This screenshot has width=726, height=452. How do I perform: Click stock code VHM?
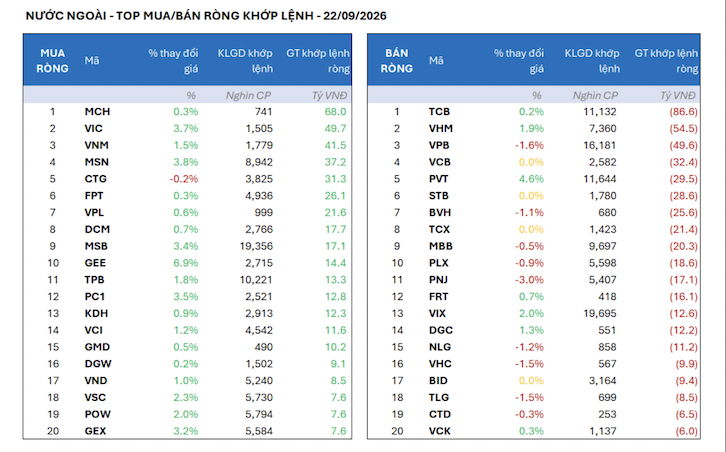(x=440, y=128)
